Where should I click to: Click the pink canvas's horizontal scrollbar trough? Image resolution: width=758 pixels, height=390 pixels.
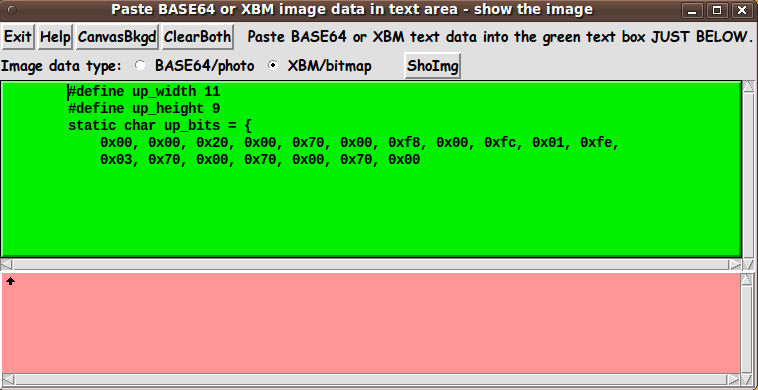point(370,379)
